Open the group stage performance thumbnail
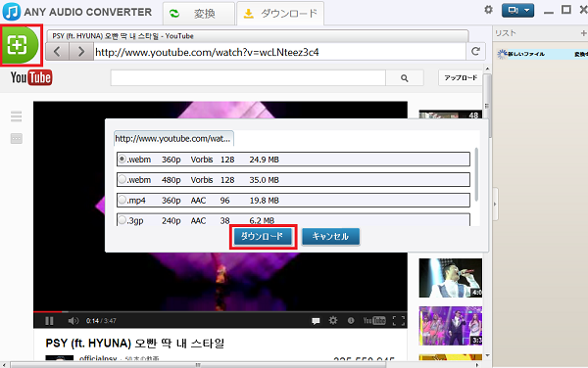The width and height of the screenshot is (588, 368). click(451, 326)
